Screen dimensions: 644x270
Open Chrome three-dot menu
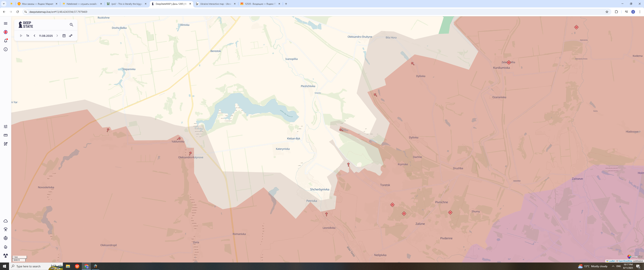pos(640,12)
